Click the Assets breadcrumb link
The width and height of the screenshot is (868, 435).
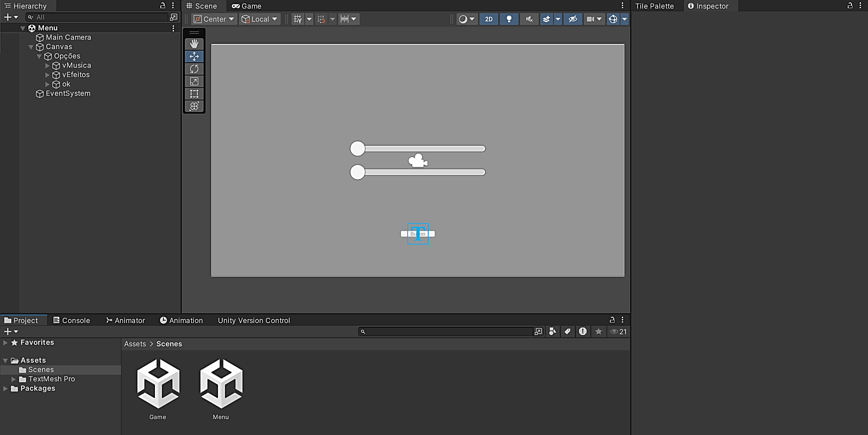point(135,344)
